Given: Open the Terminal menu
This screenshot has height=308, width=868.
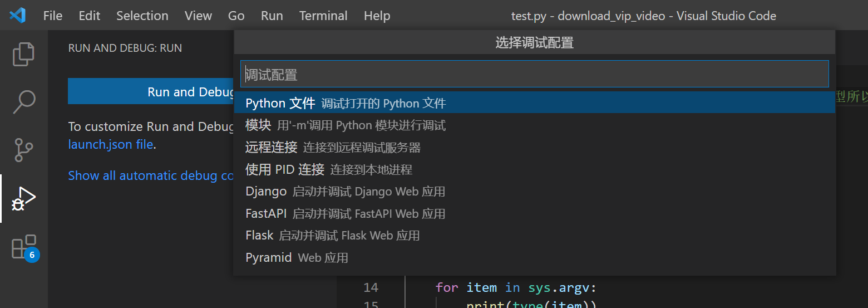Looking at the screenshot, I should [x=323, y=16].
